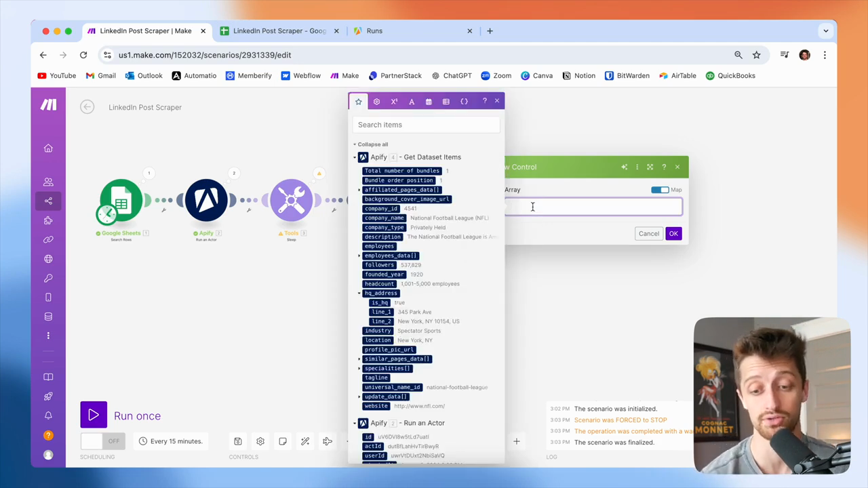Screen dimensions: 868x488
Task: Click the Run once play button
Action: 94,415
